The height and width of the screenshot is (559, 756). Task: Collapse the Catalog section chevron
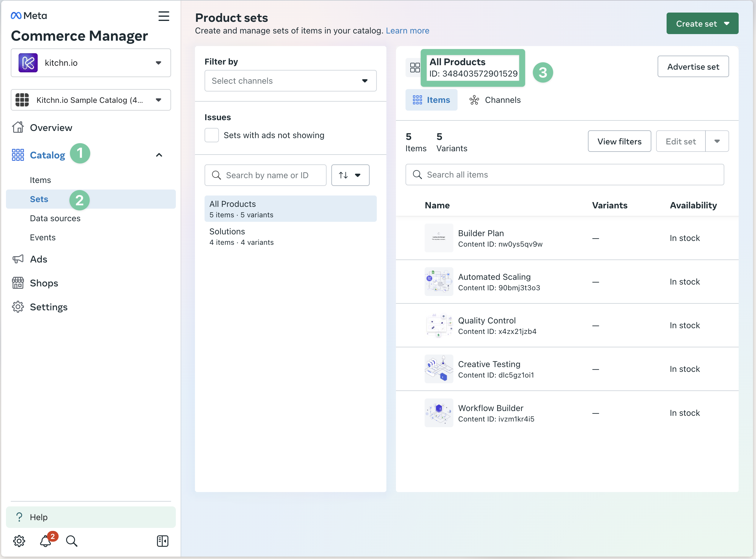pos(159,155)
